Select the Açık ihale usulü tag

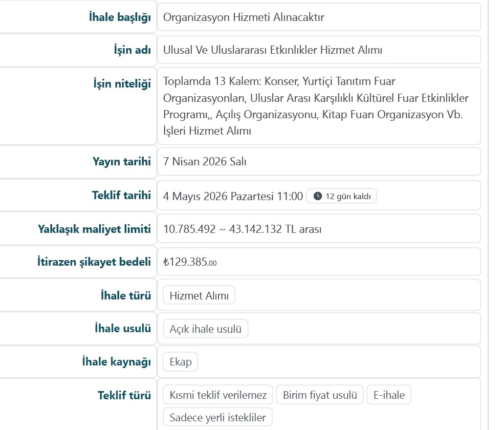pos(205,329)
